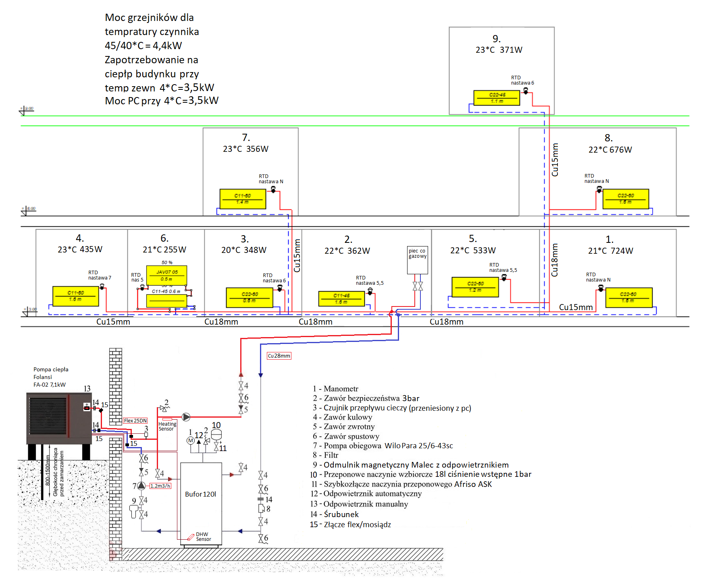Click the filter symbol number 8
707x588 pixels.
261,509
